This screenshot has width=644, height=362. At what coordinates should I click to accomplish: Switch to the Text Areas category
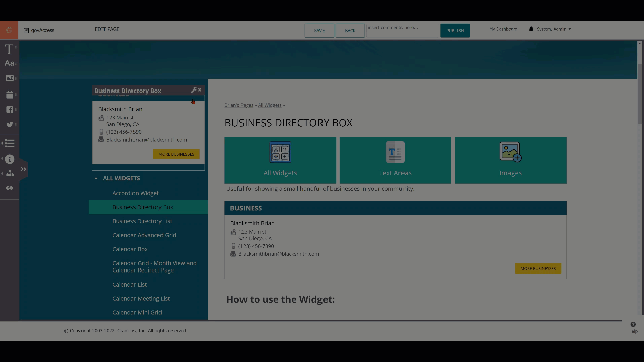[x=395, y=160]
